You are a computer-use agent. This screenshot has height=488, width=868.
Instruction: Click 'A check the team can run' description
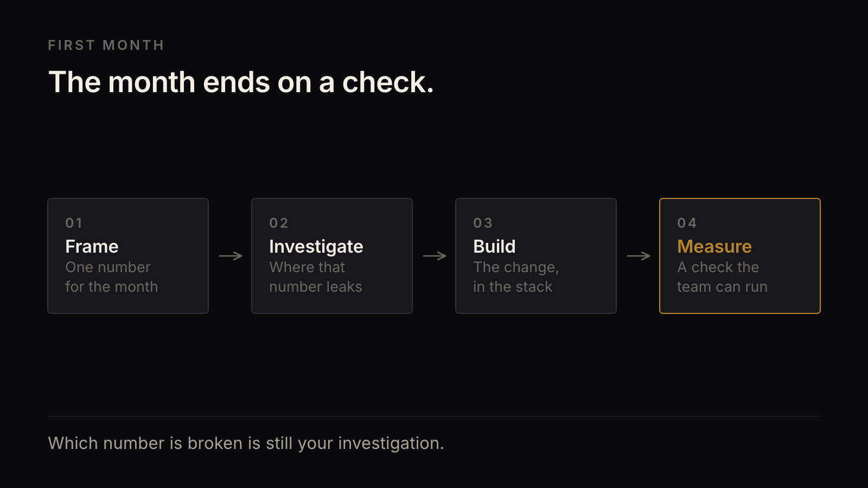click(x=722, y=277)
